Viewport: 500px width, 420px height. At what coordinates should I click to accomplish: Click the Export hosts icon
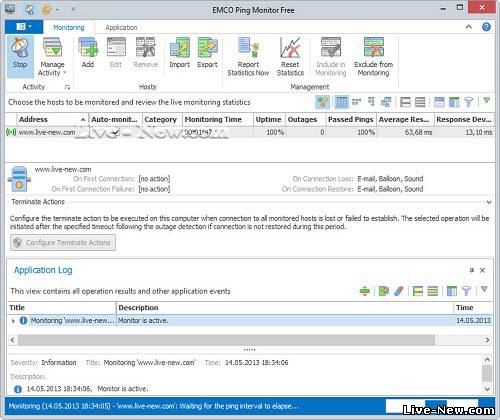coord(207,48)
